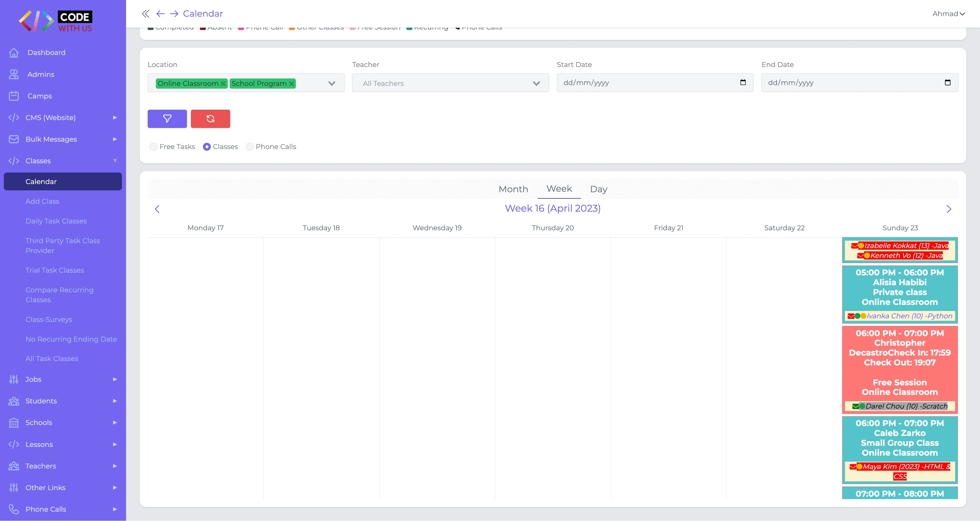Expand the Schools submenu arrow
Image resolution: width=980 pixels, height=521 pixels.
click(115, 423)
